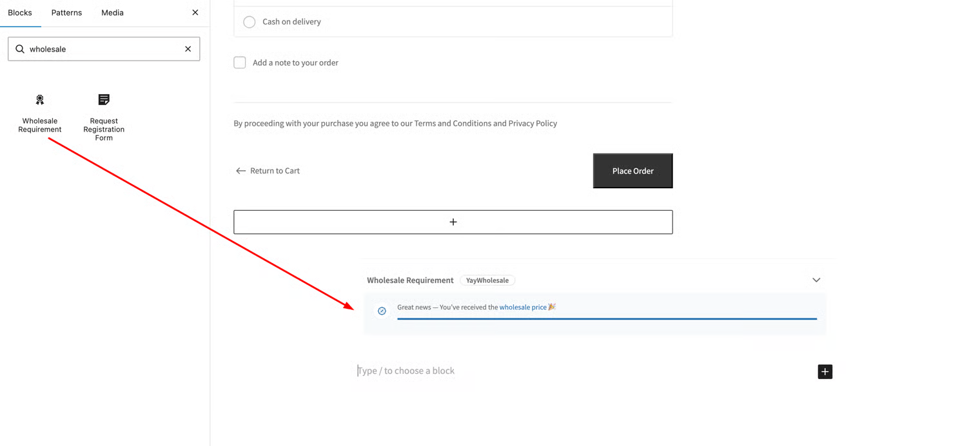Open the wholesale price link

pos(522,307)
